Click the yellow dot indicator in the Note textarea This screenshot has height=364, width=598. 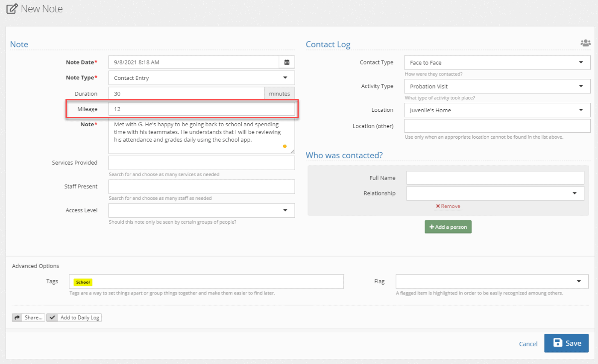click(285, 146)
